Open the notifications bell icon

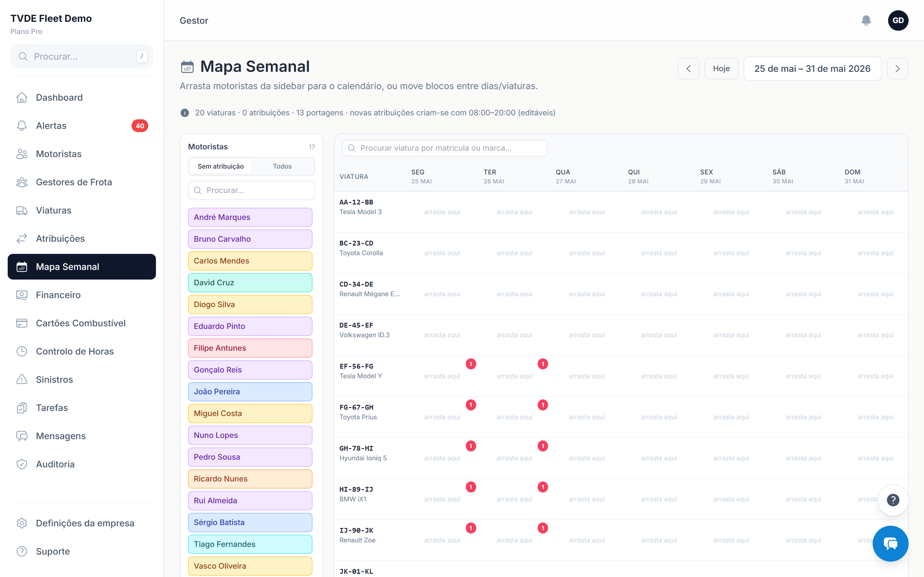coord(866,20)
